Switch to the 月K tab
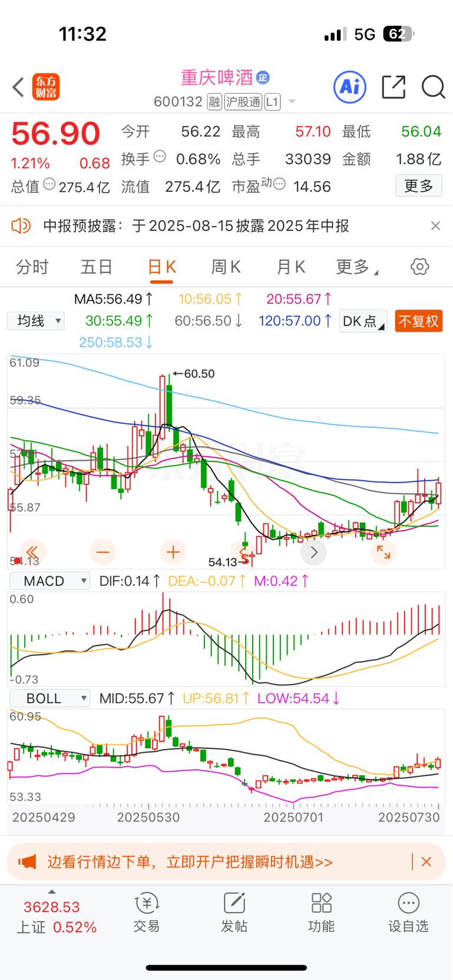This screenshot has width=453, height=980. (290, 267)
